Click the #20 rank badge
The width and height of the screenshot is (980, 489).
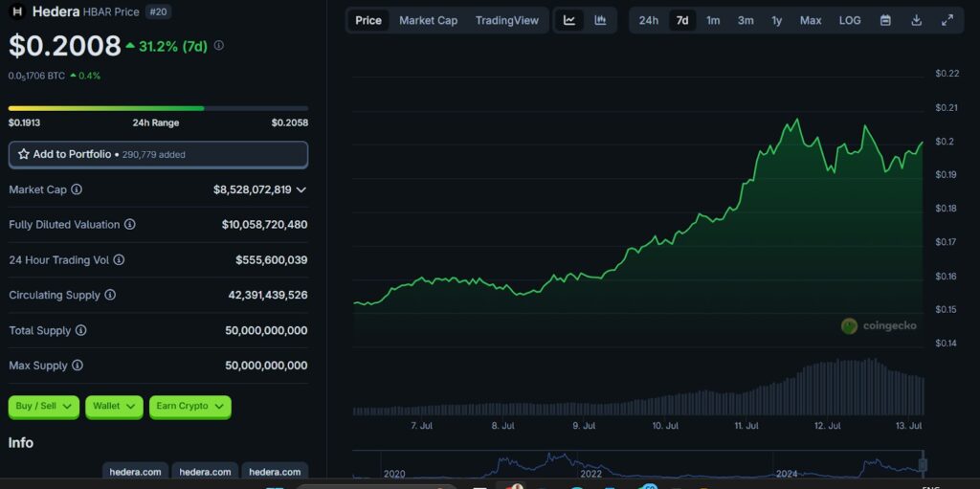158,11
